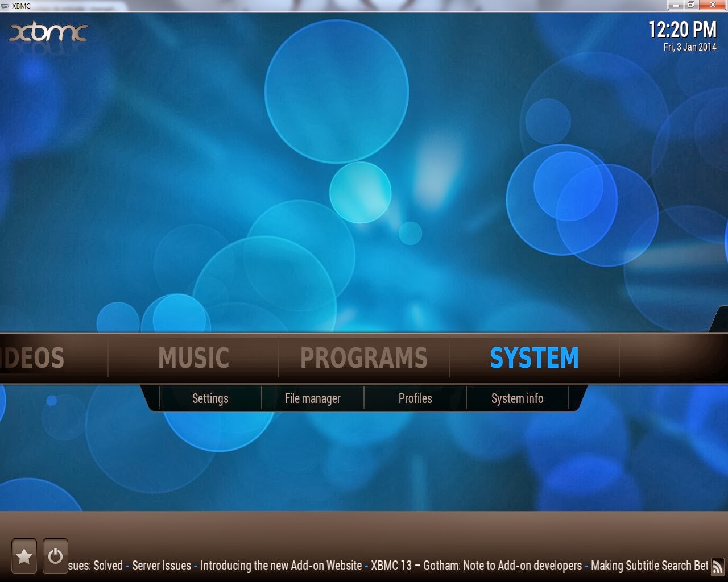The height and width of the screenshot is (582, 728).
Task: Maximize the XBMC window
Action: pyautogui.click(x=692, y=5)
